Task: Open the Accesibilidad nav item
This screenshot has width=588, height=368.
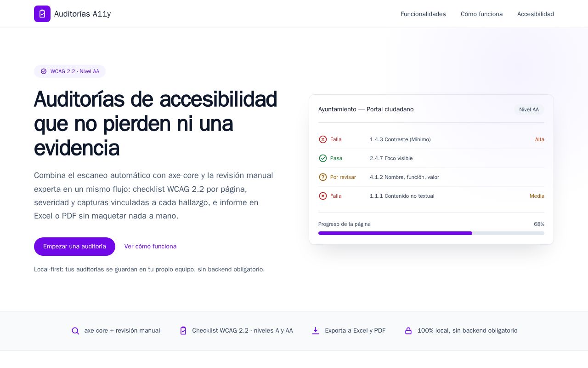Action: click(x=536, y=14)
